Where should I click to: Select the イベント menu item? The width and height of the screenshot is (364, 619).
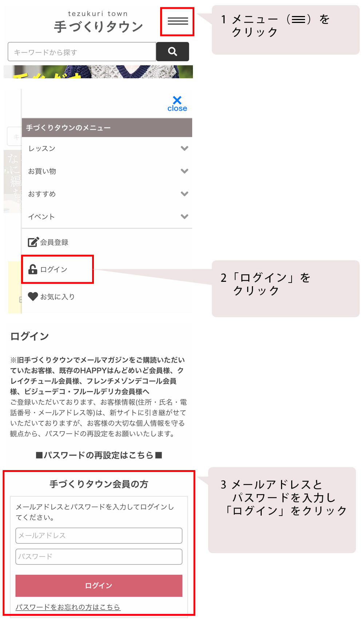click(107, 217)
